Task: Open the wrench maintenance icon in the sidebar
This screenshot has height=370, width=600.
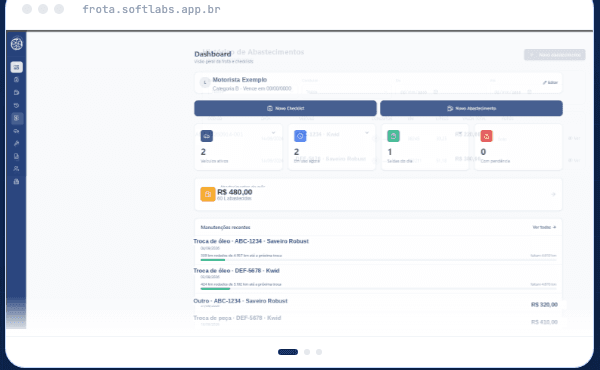Action: coord(16,143)
